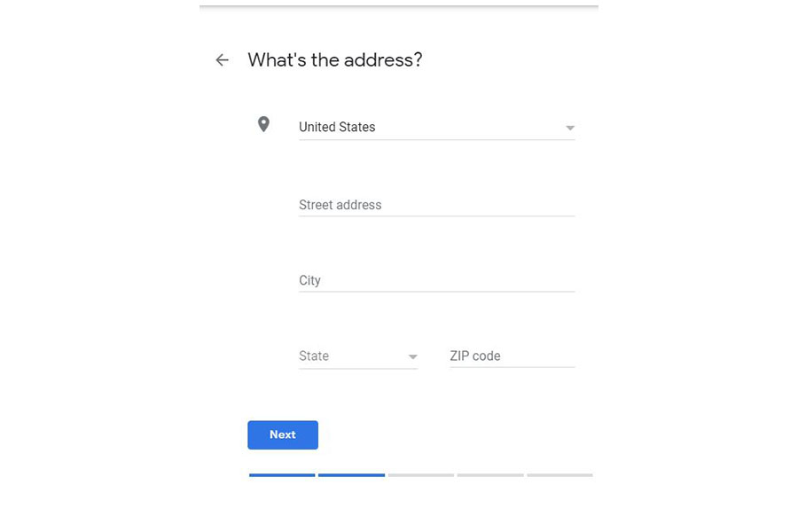This screenshot has width=798, height=532.
Task: Expand the State list using its arrow
Action: (412, 356)
